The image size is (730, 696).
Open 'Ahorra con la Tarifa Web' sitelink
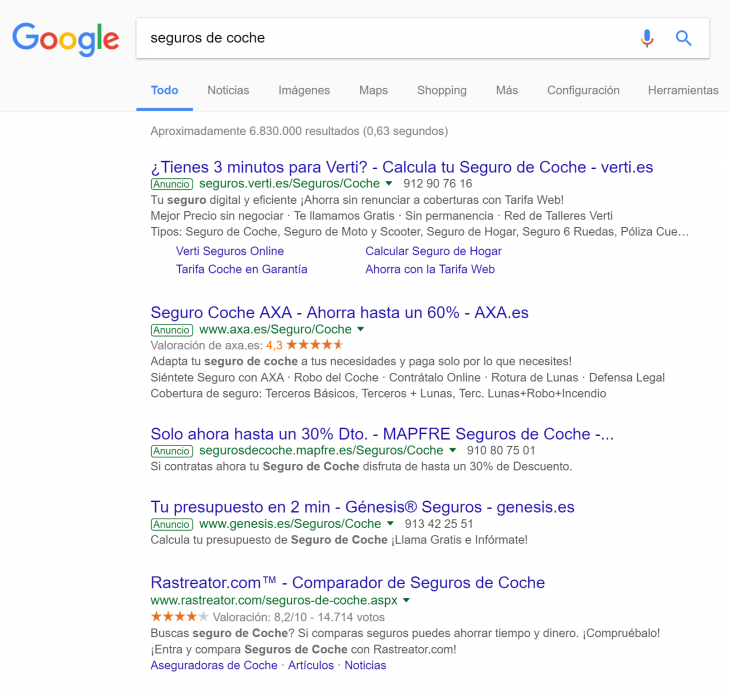[430, 269]
